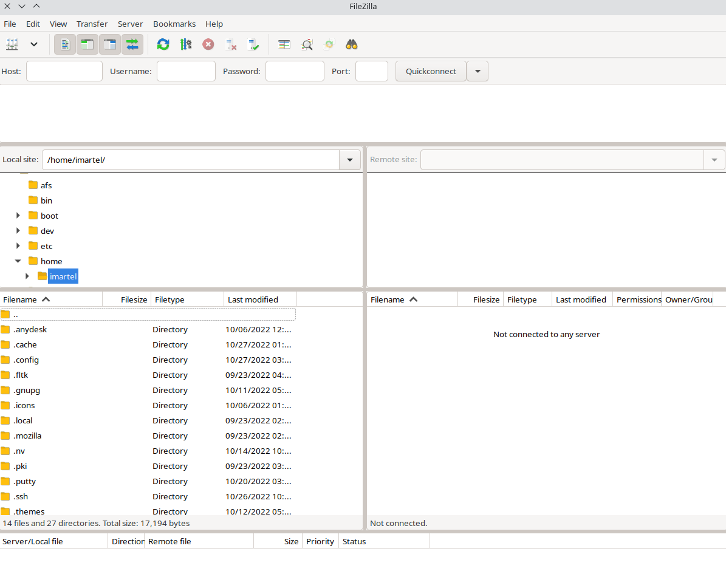
Task: Focus the Port input field
Action: [x=372, y=71]
